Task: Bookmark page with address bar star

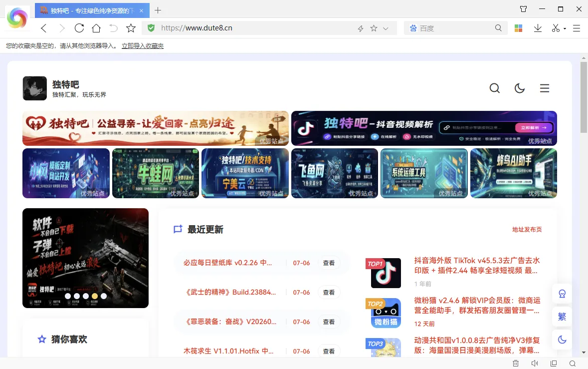Action: click(x=374, y=28)
